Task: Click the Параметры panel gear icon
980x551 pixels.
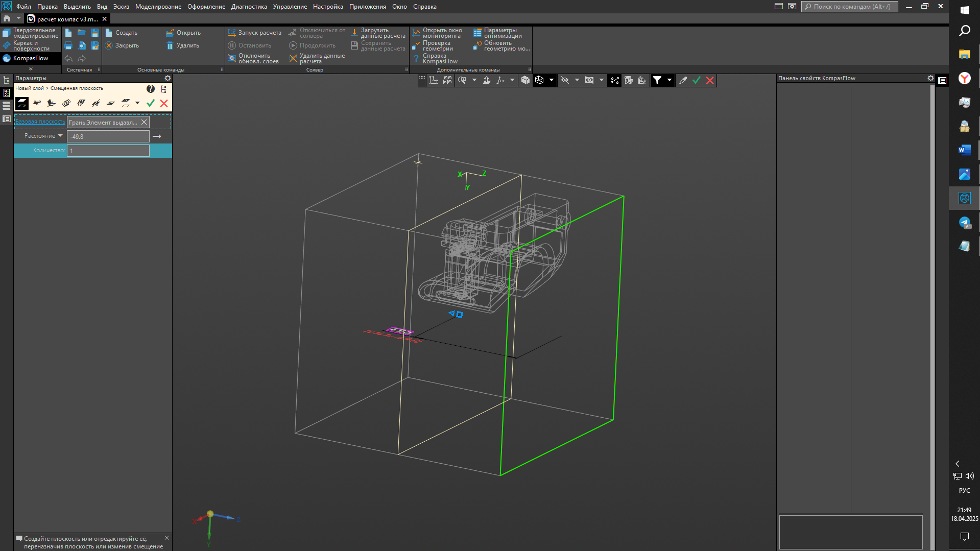Action: tap(168, 78)
